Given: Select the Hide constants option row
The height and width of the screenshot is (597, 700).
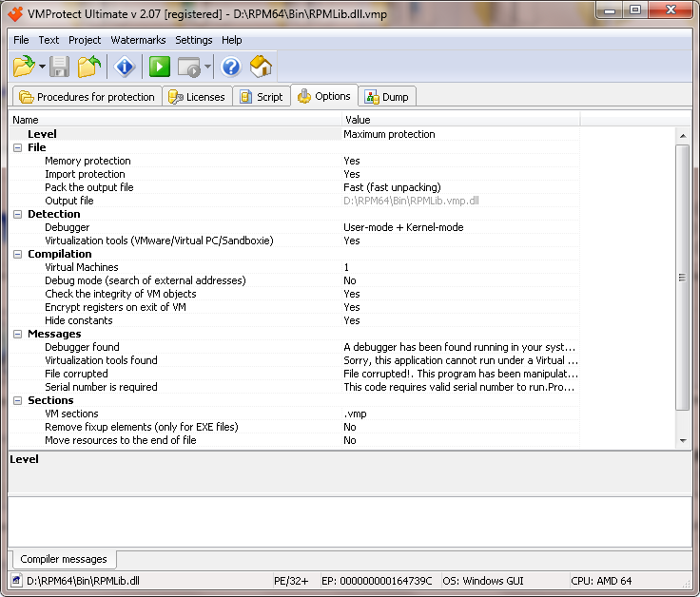Looking at the screenshot, I should [79, 321].
